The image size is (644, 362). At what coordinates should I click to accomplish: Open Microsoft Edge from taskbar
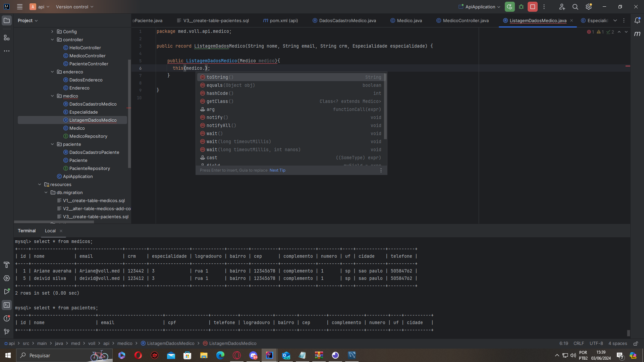pos(220,355)
